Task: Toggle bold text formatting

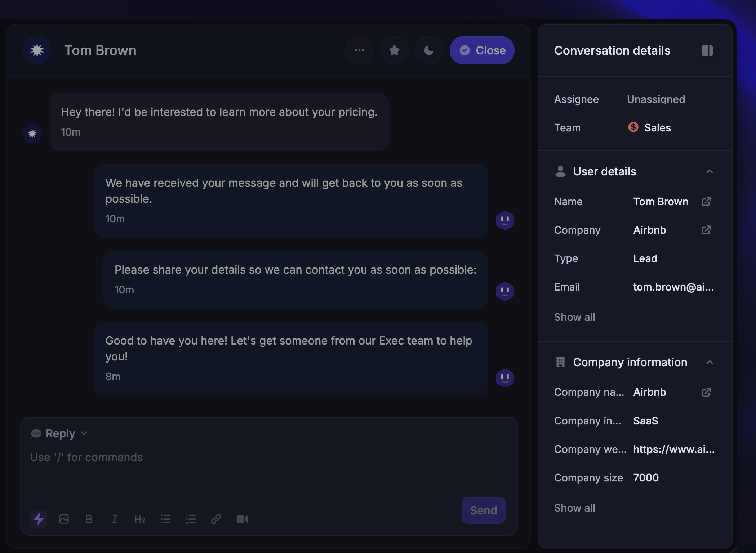Action: (x=89, y=519)
